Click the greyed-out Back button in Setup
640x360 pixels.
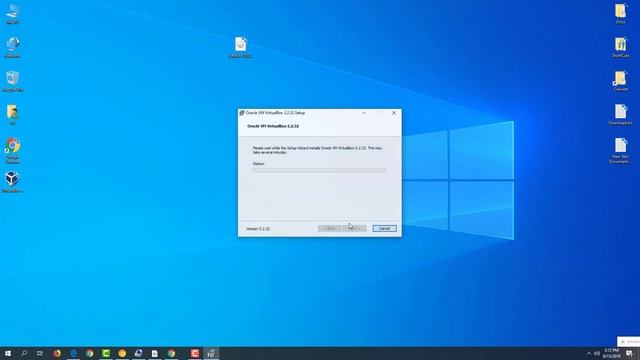pos(330,228)
